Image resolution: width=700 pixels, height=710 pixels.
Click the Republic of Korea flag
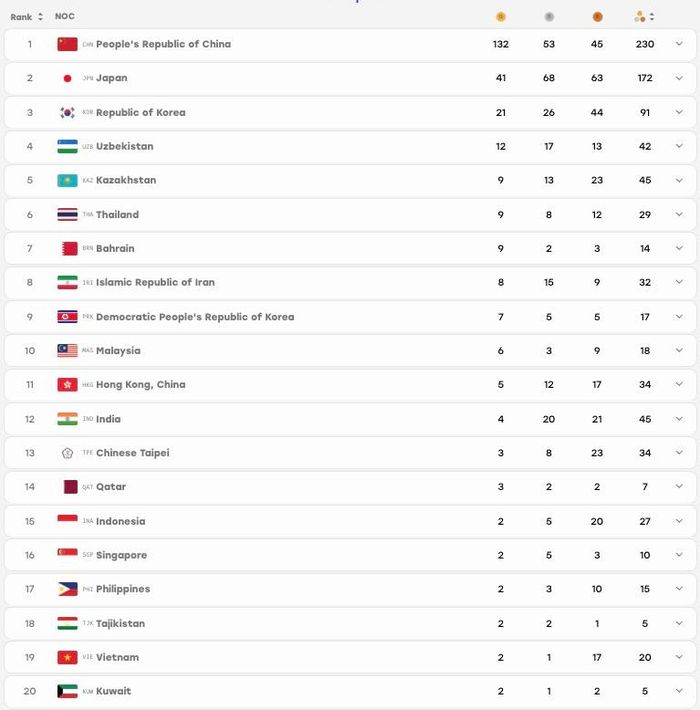pos(67,112)
